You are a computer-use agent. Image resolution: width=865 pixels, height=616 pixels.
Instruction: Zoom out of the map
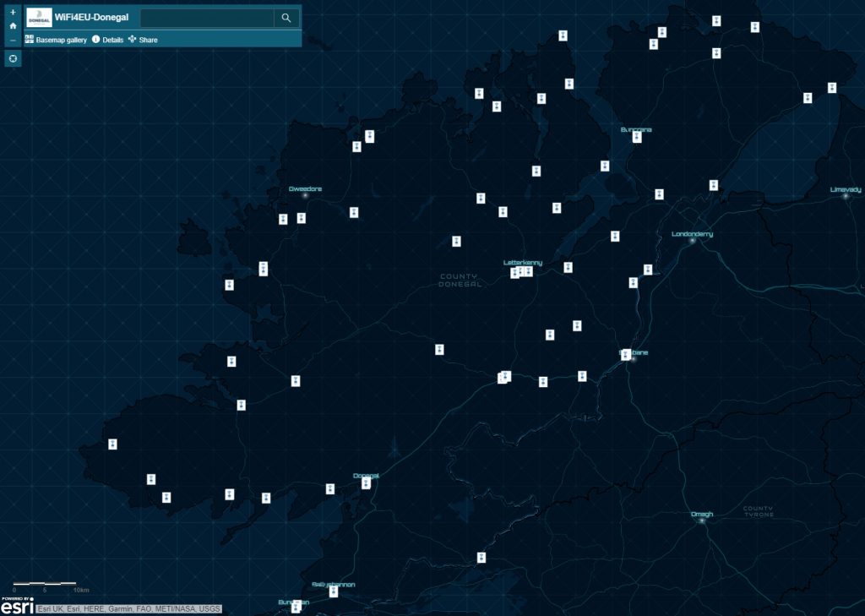point(13,40)
